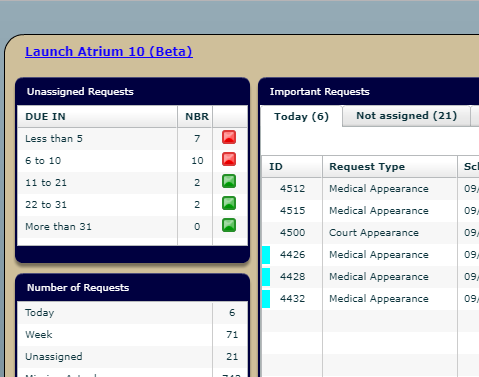Click the Today row in Number of Requests

[x=132, y=313]
